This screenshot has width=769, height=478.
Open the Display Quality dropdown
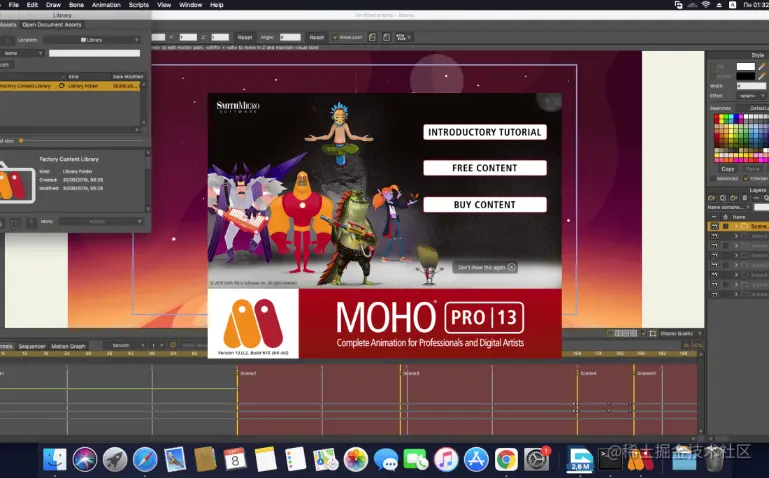681,333
